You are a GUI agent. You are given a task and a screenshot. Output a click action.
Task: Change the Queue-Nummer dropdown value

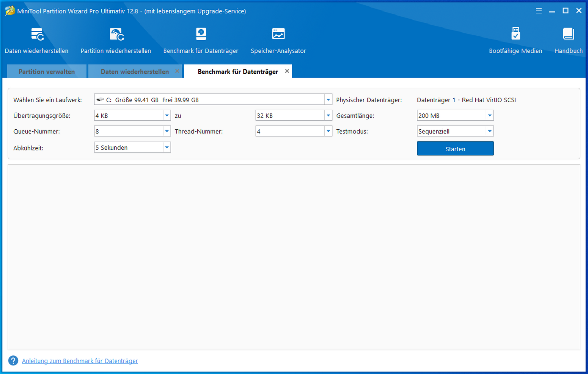[167, 131]
